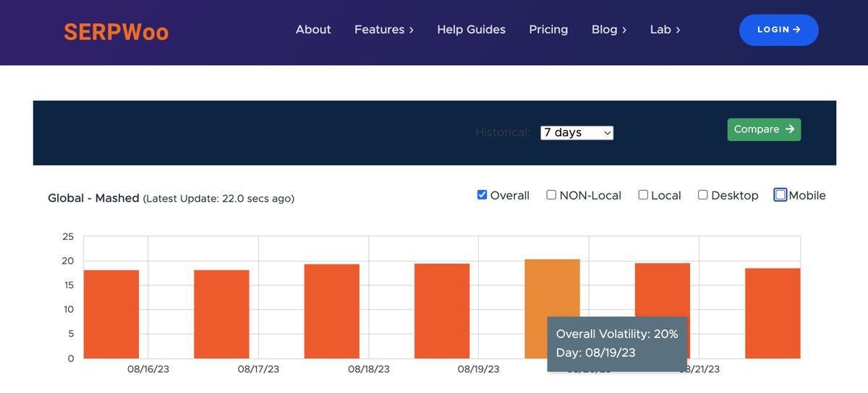
Task: Open the Historical 7 days dropdown
Action: pos(577,133)
